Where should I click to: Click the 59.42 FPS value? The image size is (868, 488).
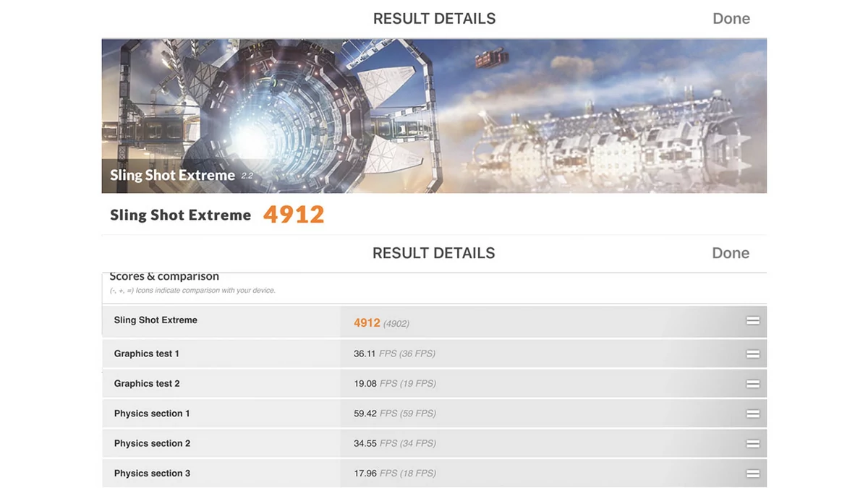[394, 414]
